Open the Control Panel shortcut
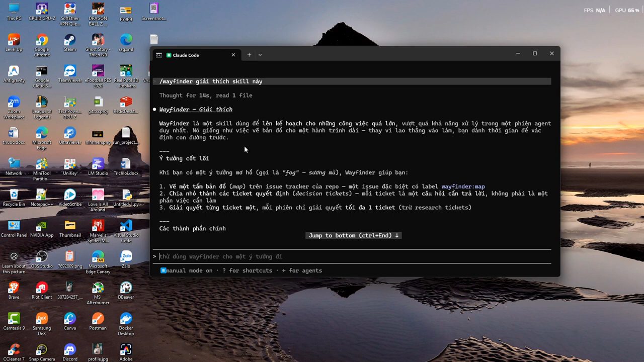 (14, 229)
